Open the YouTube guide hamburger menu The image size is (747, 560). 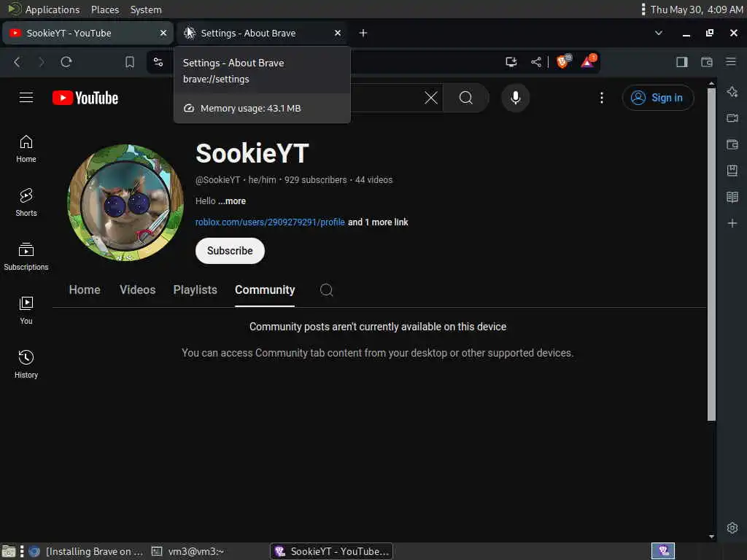coord(26,98)
